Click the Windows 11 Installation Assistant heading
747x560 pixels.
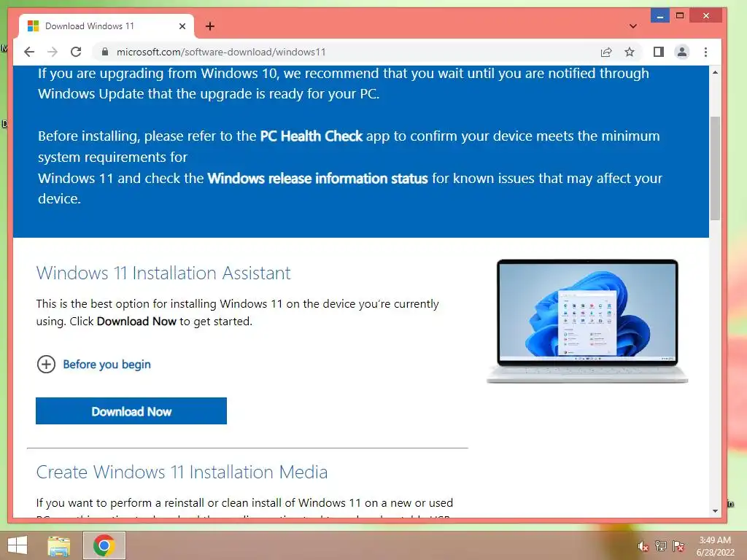[x=163, y=273]
